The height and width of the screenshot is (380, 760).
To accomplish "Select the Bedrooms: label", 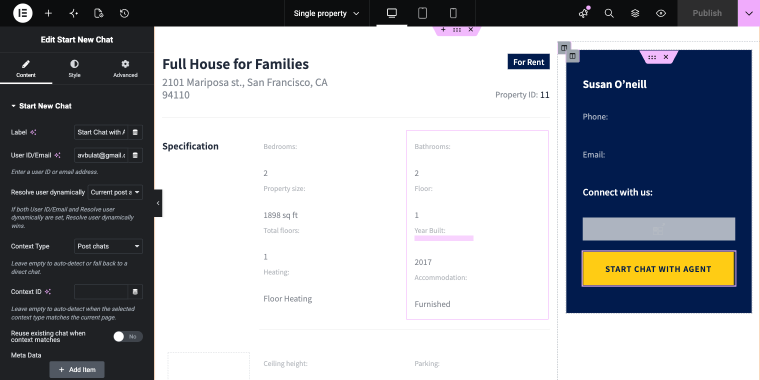I will [280, 146].
